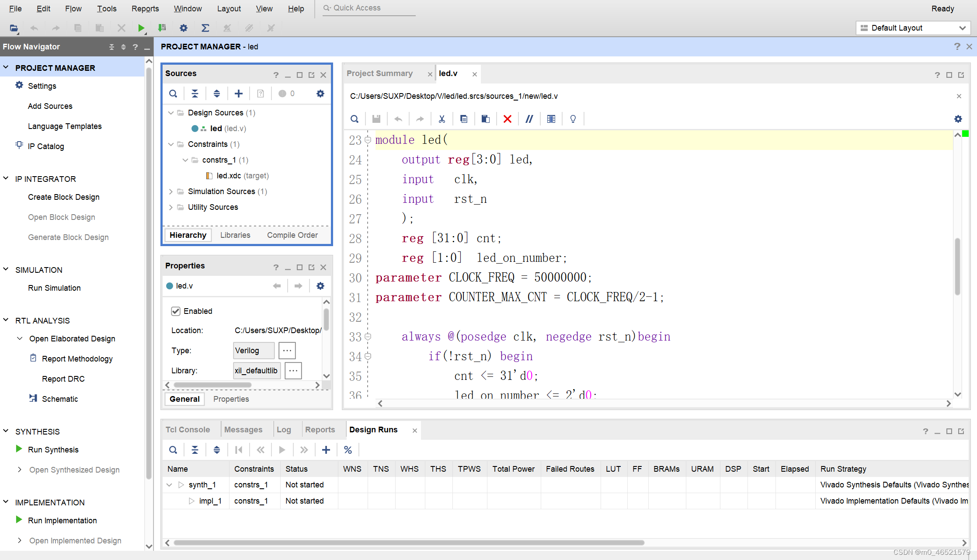Click the red X delete icon in editor
Image resolution: width=977 pixels, height=560 pixels.
coord(507,119)
